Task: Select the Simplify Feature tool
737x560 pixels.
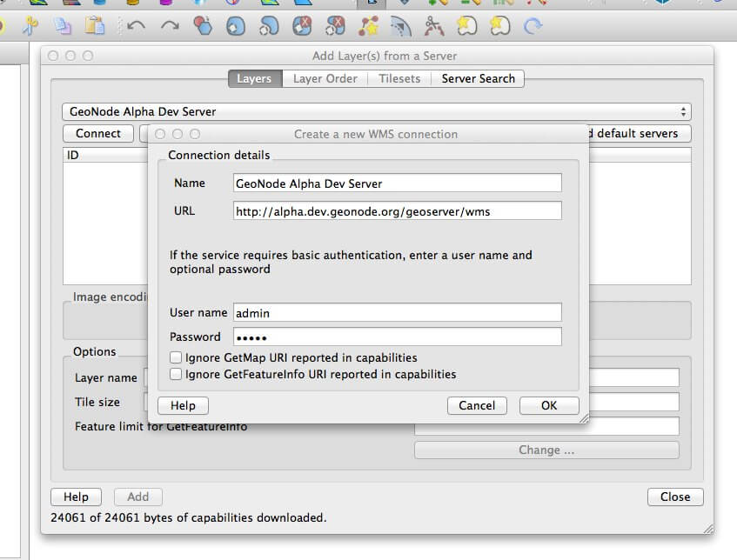Action: pos(203,26)
